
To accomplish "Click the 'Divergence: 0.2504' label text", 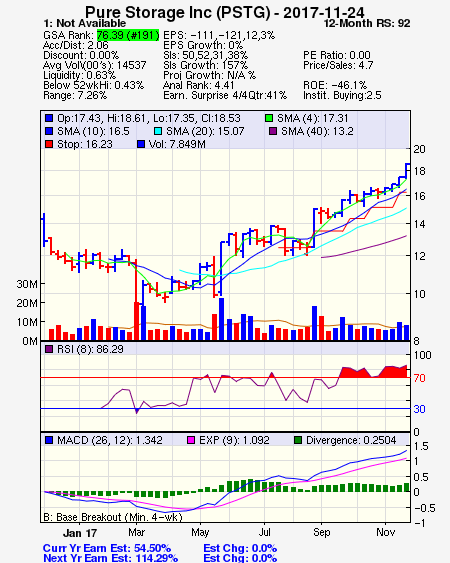I will coord(351,440).
